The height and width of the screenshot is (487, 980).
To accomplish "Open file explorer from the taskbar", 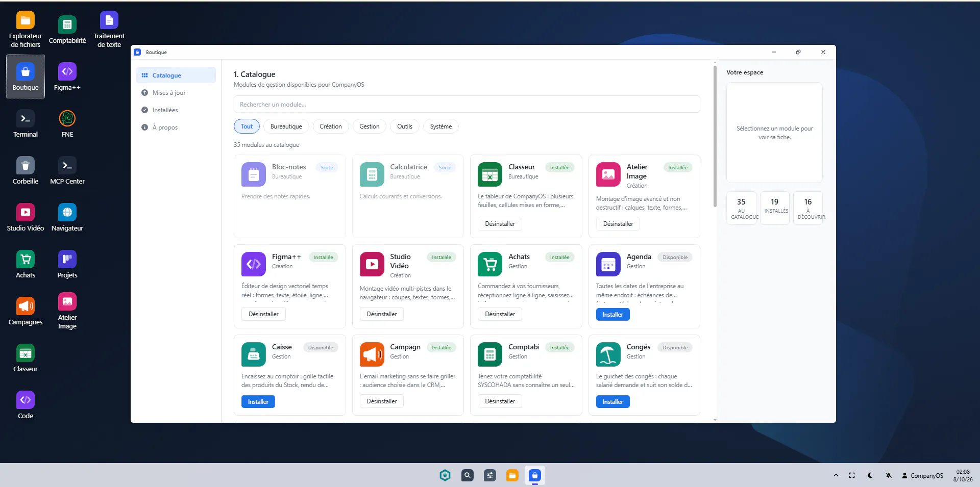I will pos(512,475).
